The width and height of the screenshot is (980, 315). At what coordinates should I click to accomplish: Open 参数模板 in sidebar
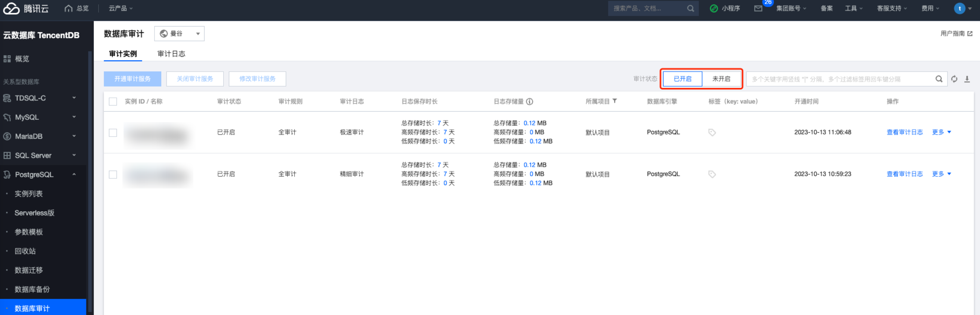tap(28, 232)
